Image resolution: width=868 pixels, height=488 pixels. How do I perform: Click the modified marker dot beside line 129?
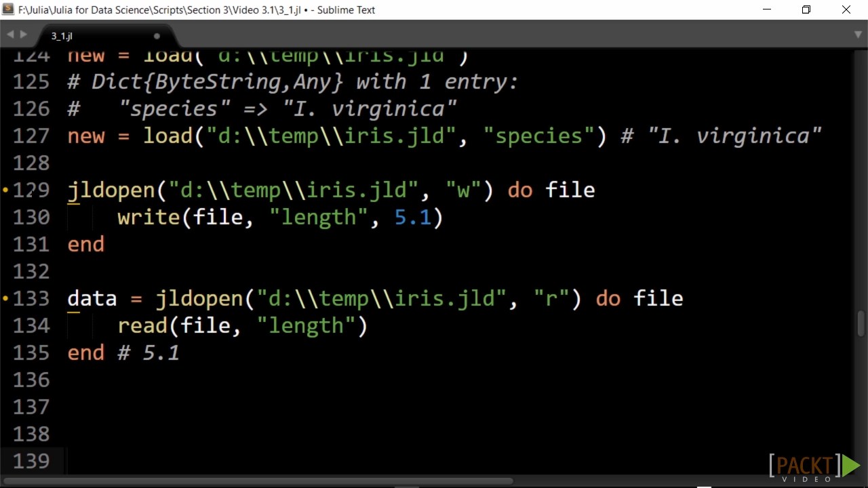click(6, 190)
